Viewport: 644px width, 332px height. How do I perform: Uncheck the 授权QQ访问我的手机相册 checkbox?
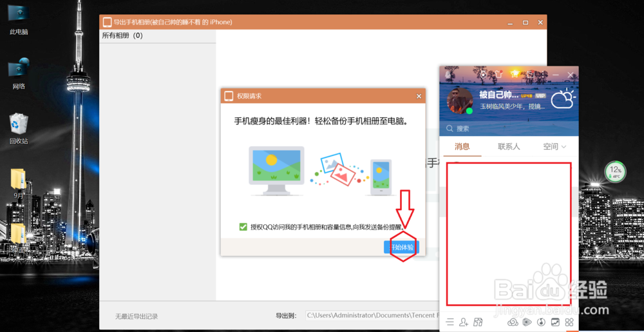243,227
